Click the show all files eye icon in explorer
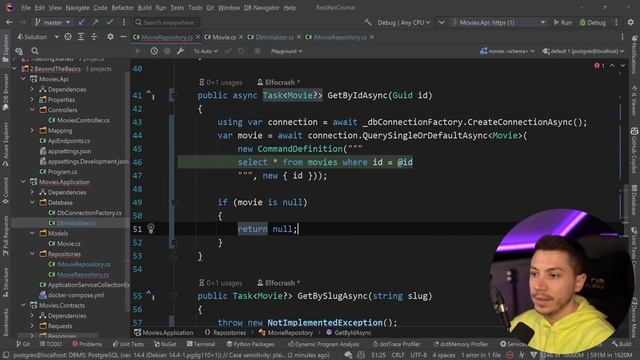Screen dimensions: 640x360 pos(19,51)
